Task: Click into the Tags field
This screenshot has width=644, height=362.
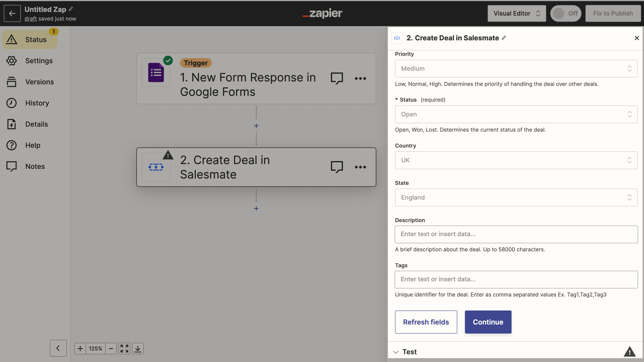Action: [516, 279]
